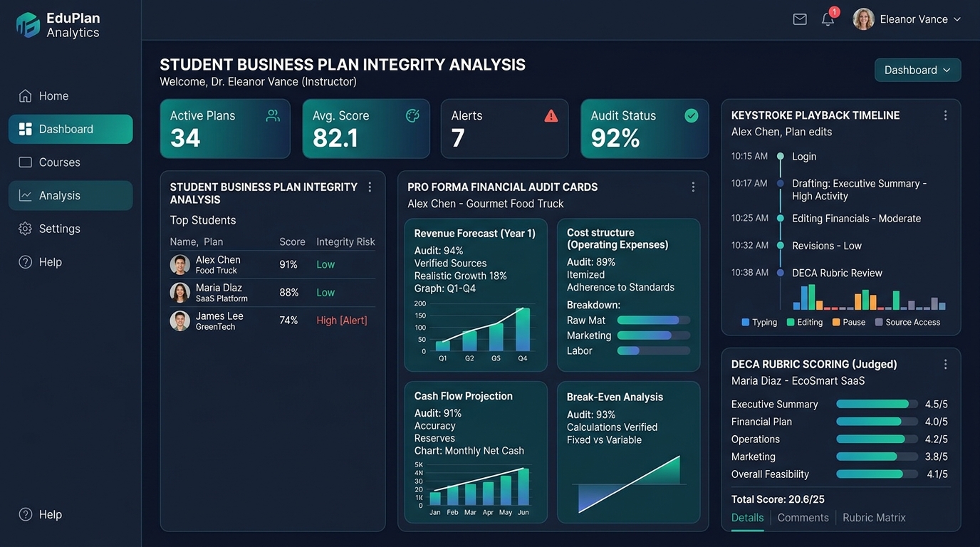Select Dashboard in the sidebar

click(71, 129)
